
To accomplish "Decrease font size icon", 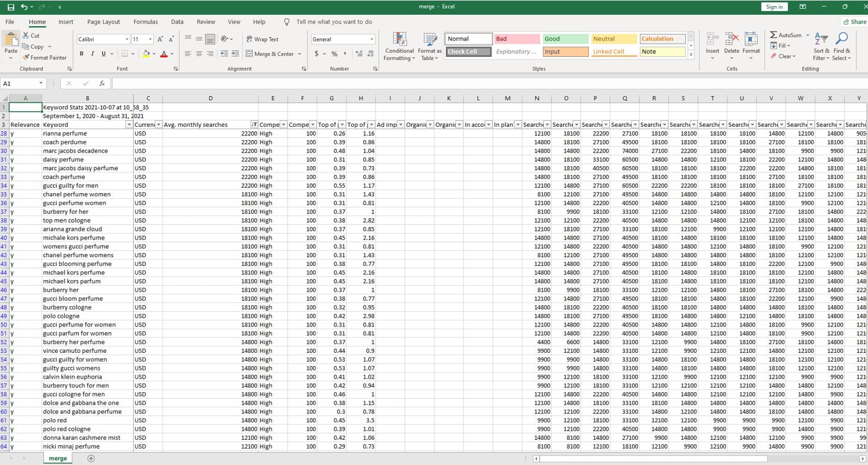I will pos(171,39).
